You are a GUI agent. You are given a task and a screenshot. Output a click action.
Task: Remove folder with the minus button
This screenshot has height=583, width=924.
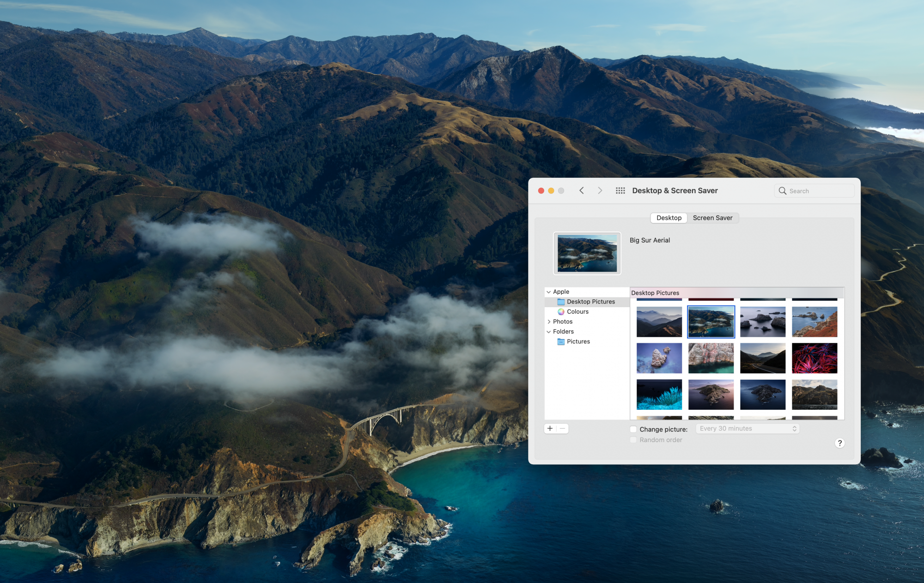click(x=562, y=429)
